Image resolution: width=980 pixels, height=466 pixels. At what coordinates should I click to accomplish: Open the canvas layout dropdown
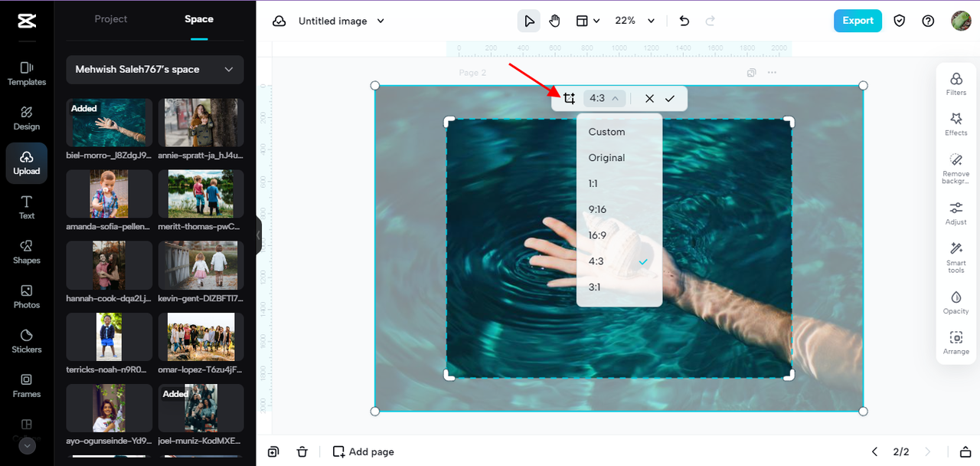pos(587,21)
